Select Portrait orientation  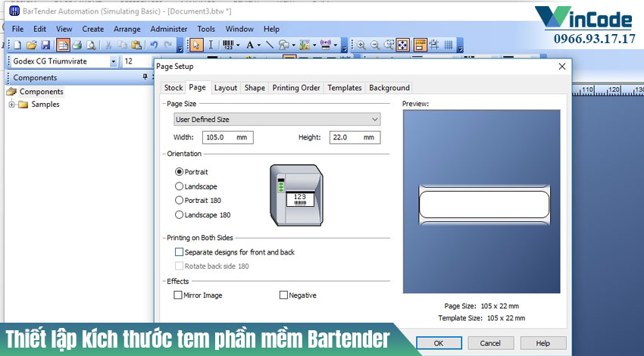click(192, 172)
